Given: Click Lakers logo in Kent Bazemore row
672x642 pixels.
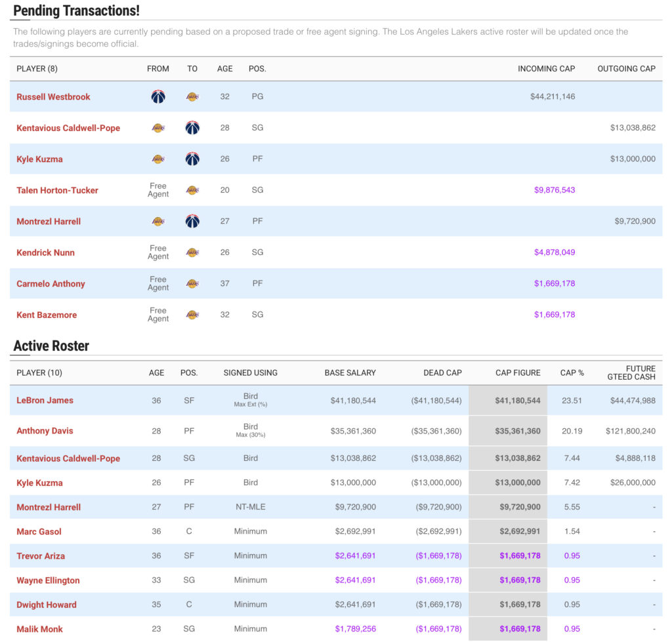Looking at the screenshot, I should [x=192, y=315].
